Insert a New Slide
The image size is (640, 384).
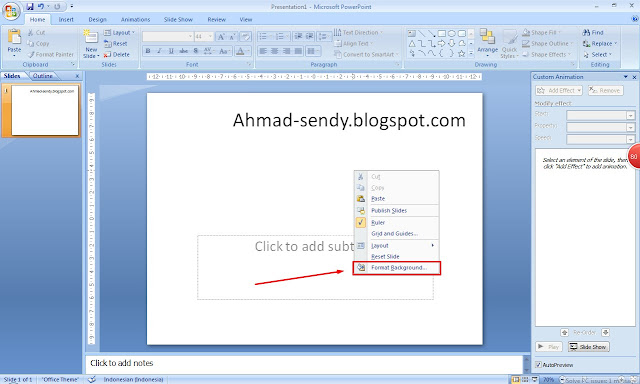(91, 44)
